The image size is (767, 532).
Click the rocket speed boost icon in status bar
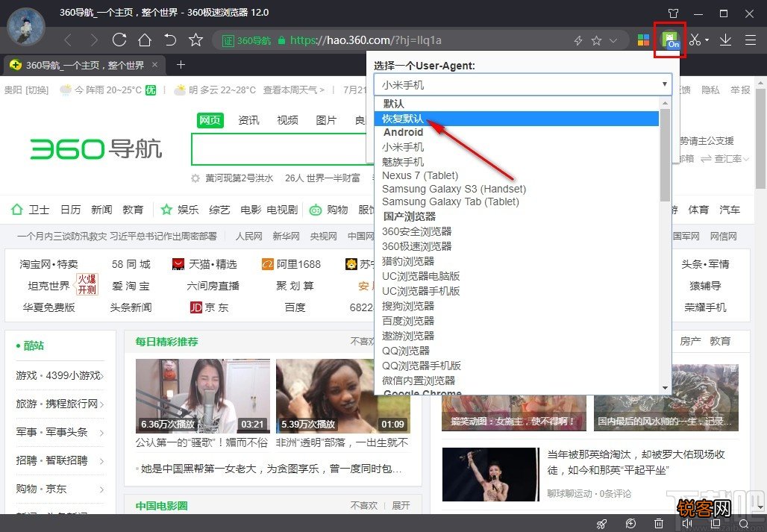(x=601, y=523)
